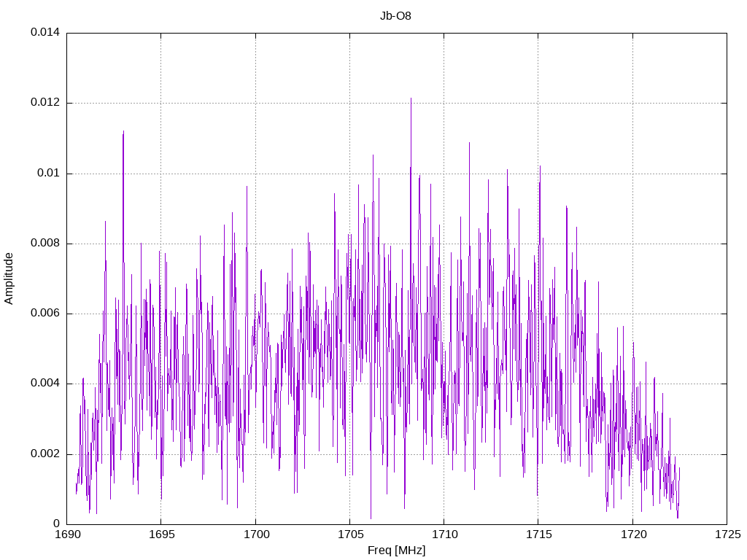
Task: Click the x-axis tick value 1710
Action: point(445,534)
